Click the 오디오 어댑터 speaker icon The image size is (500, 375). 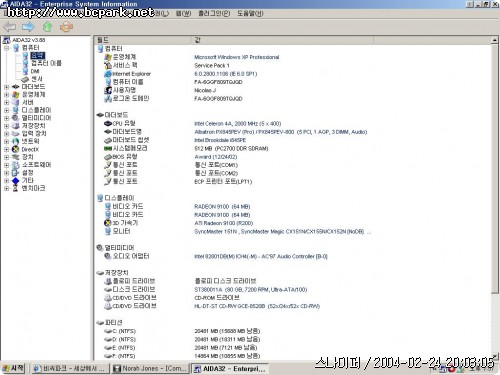pos(108,256)
